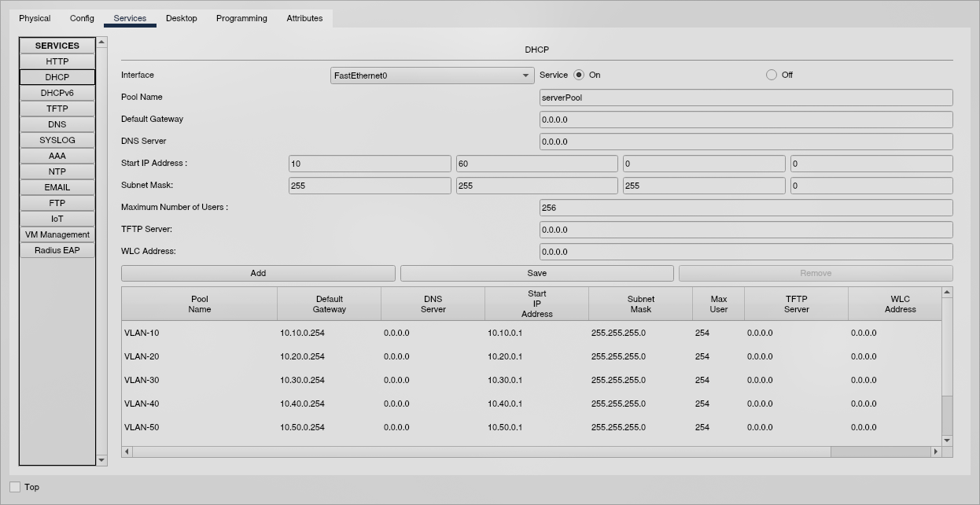Switch to the Config tab
Image resolution: width=980 pixels, height=505 pixels.
pyautogui.click(x=82, y=18)
